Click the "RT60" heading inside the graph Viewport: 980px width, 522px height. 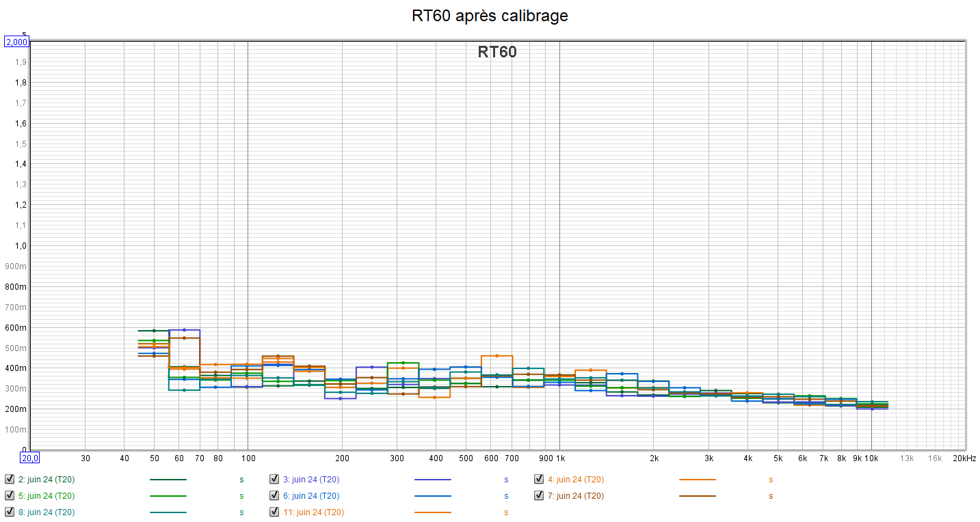[497, 52]
